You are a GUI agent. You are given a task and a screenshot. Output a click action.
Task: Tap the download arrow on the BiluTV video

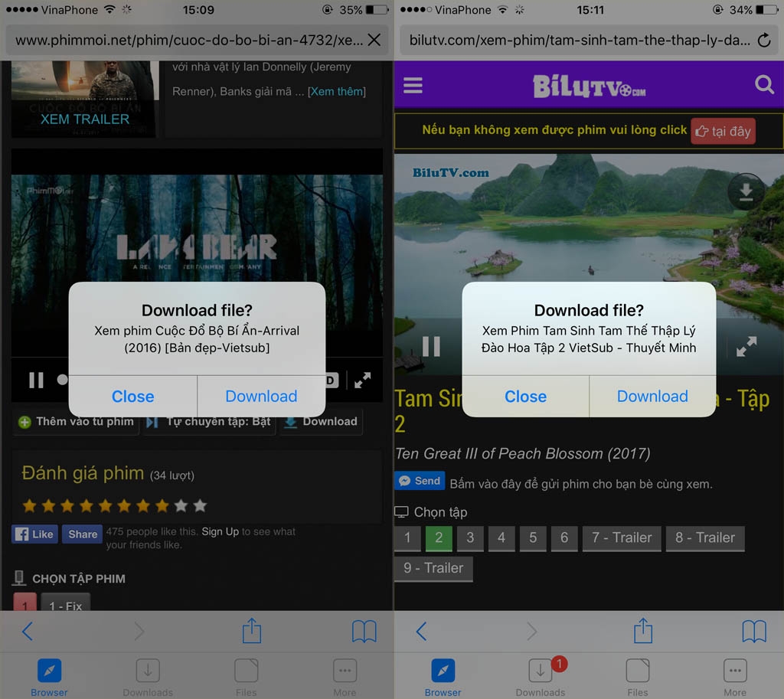746,191
